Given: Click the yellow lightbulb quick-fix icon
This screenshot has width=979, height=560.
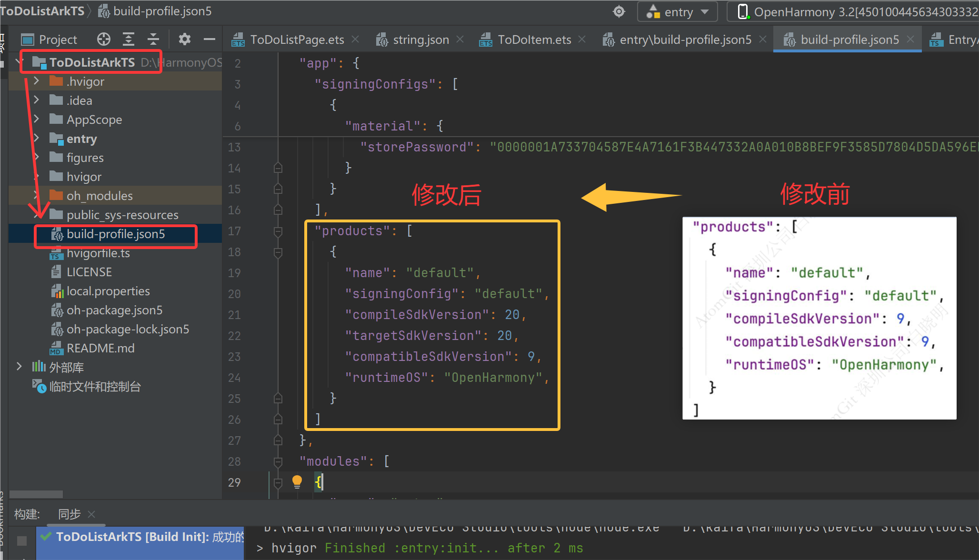Looking at the screenshot, I should 297,481.
